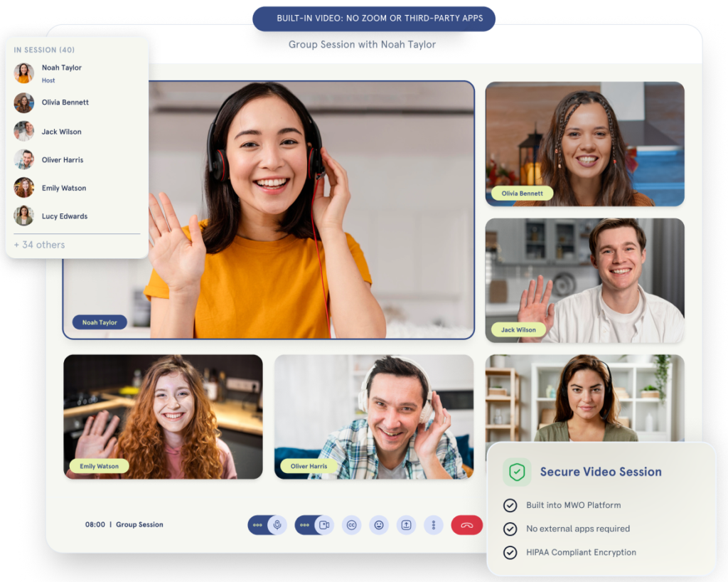Image resolution: width=728 pixels, height=582 pixels.
Task: End call with red hang-up button
Action: point(466,525)
